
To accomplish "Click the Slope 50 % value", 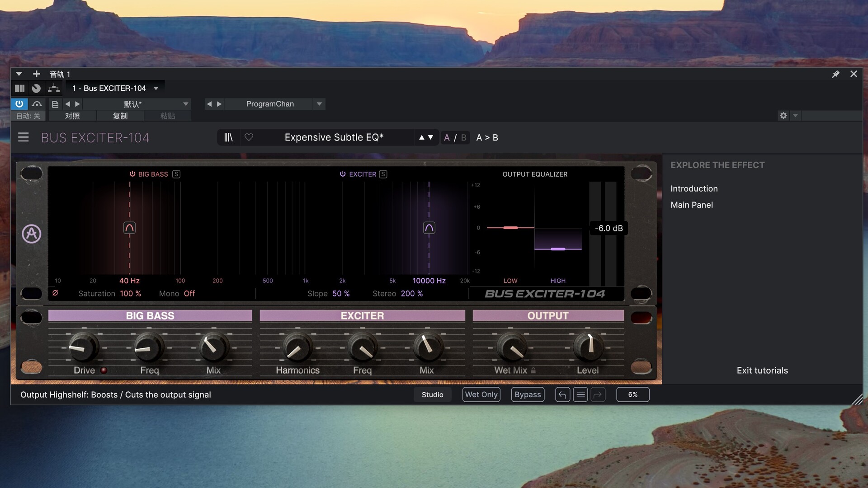I will [341, 294].
